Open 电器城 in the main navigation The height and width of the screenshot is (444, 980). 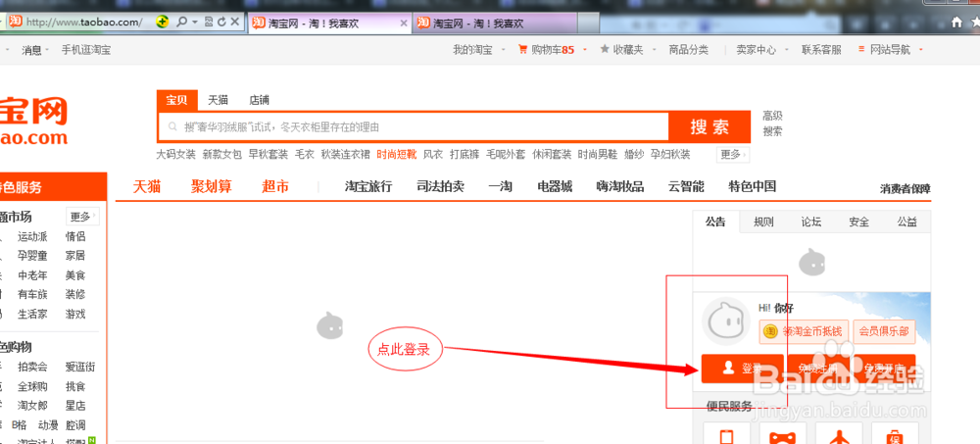pyautogui.click(x=555, y=186)
